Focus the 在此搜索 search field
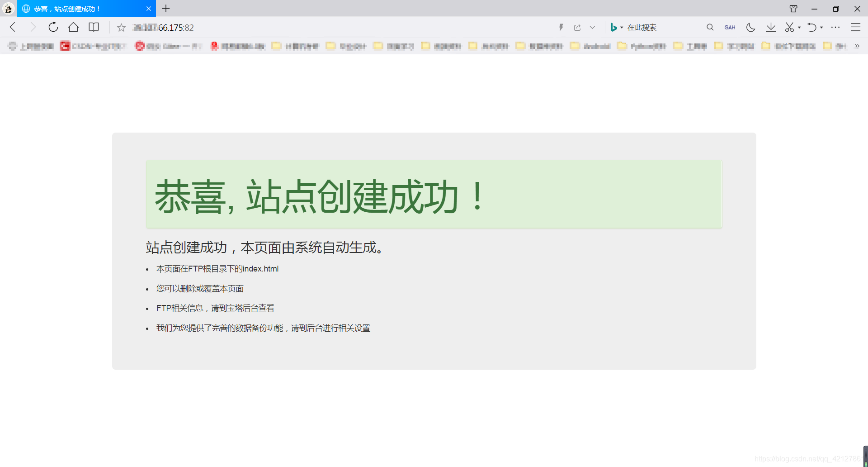This screenshot has width=868, height=467. coord(665,27)
